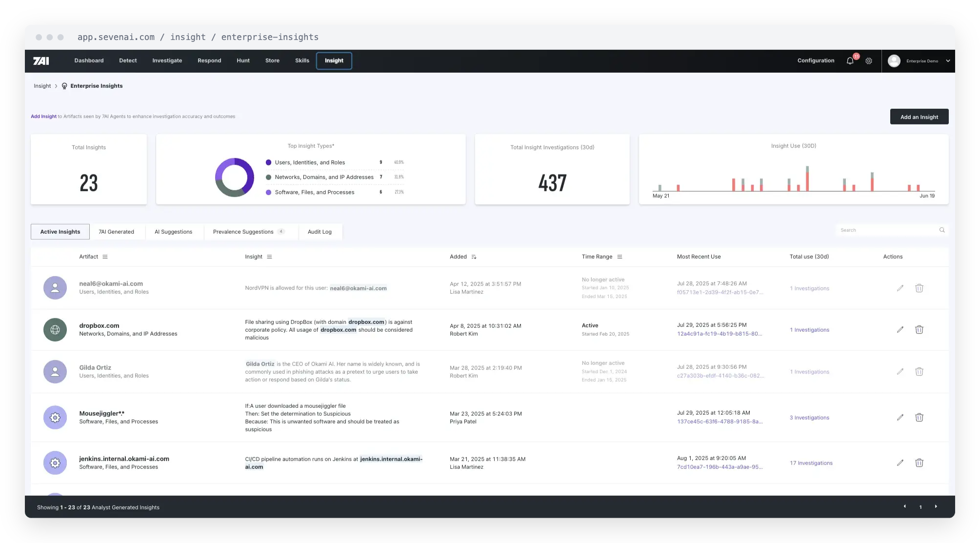Viewport: 980px width, 543px height.
Task: Edit the dropbox.com insight
Action: pos(900,330)
